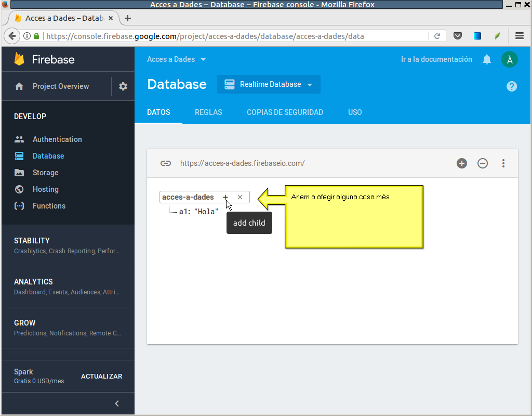Click the green leaf extension icon
Image resolution: width=532 pixels, height=416 pixels.
[x=497, y=36]
